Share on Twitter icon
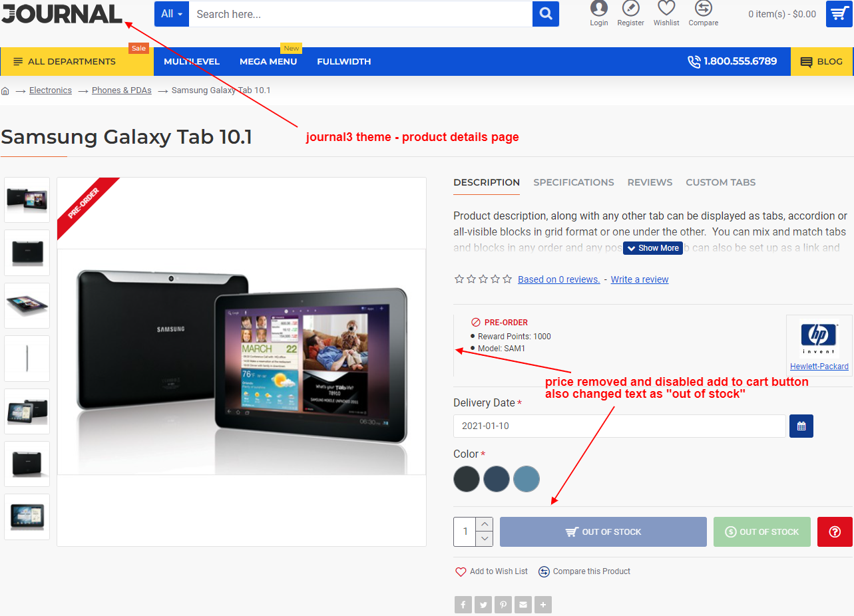The height and width of the screenshot is (616, 854). [x=483, y=605]
